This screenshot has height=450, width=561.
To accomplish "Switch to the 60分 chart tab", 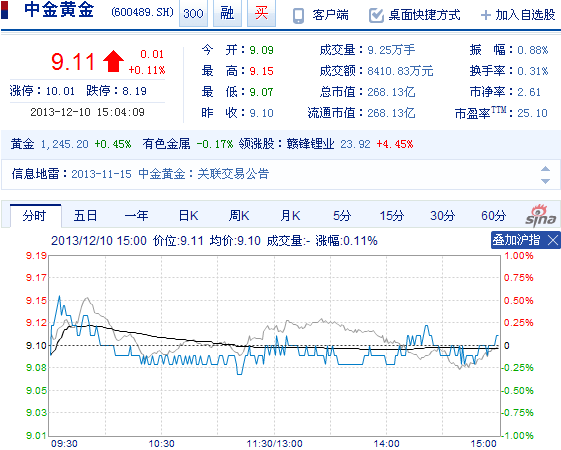I will [x=493, y=216].
